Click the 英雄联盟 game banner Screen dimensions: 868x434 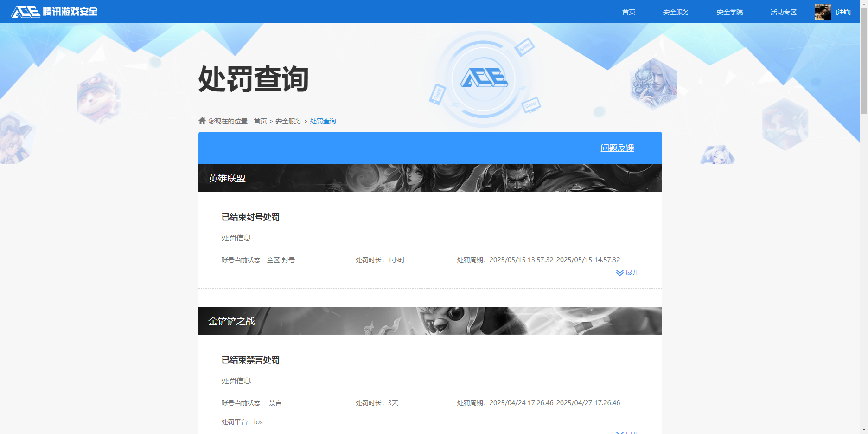tap(430, 178)
